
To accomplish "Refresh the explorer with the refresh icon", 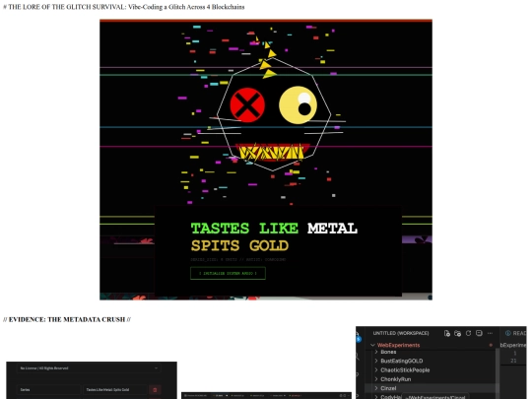I will tap(468, 333).
